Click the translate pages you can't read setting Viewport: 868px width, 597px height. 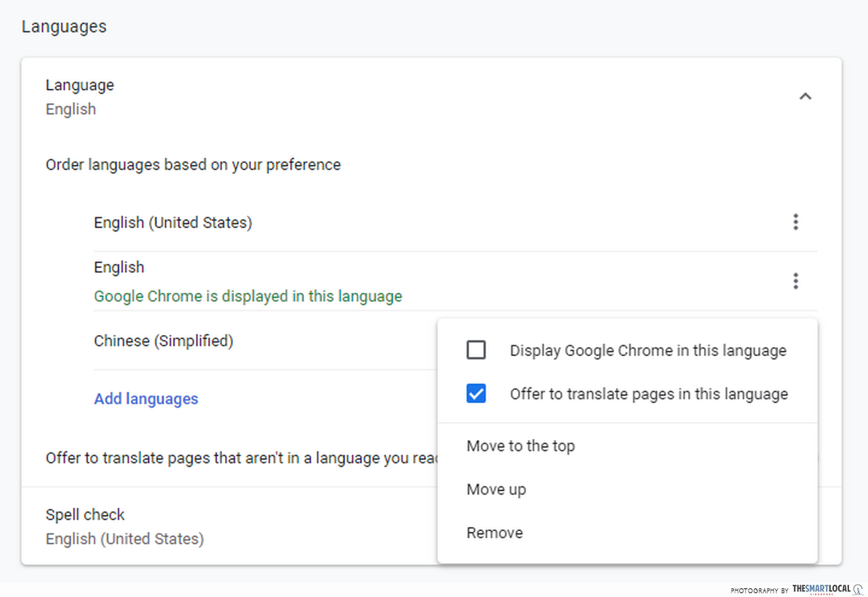(237, 459)
